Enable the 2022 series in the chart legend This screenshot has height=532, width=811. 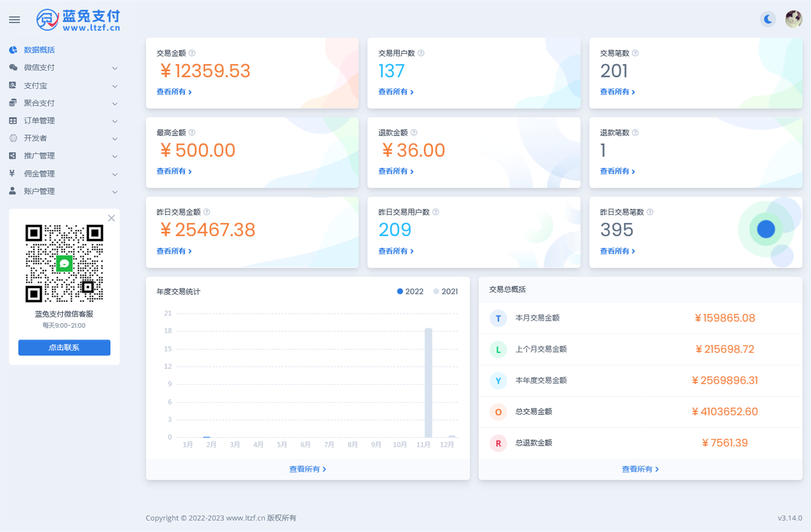click(x=410, y=291)
